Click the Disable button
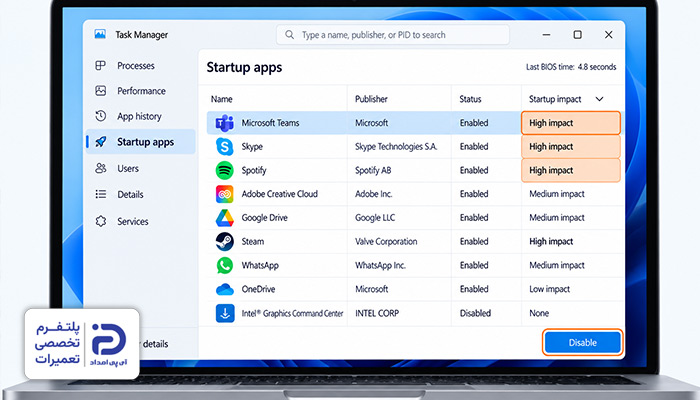 point(583,342)
